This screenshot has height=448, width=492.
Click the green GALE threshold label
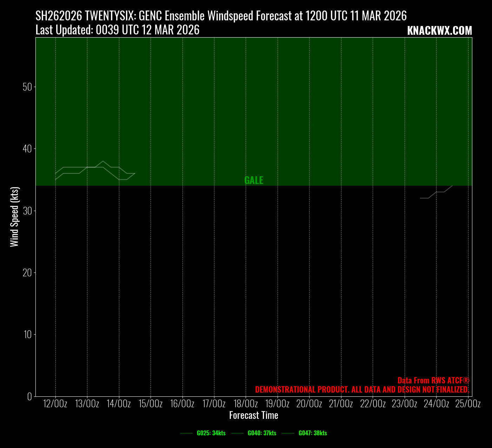[x=254, y=180]
